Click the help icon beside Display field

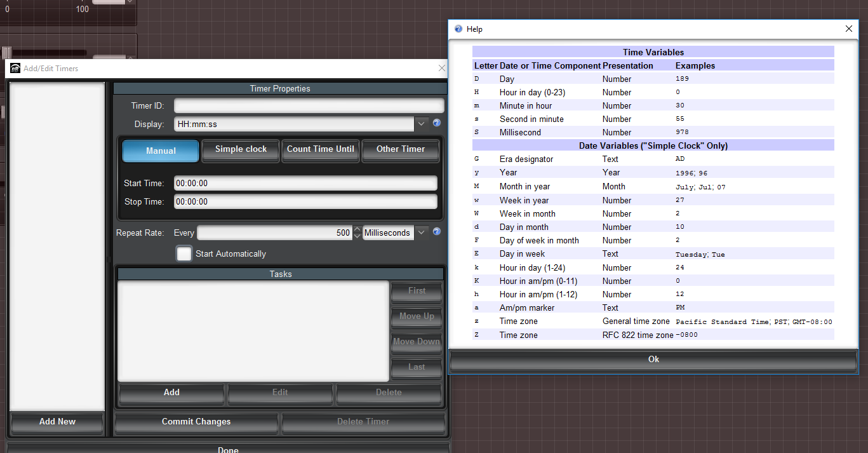(x=437, y=124)
